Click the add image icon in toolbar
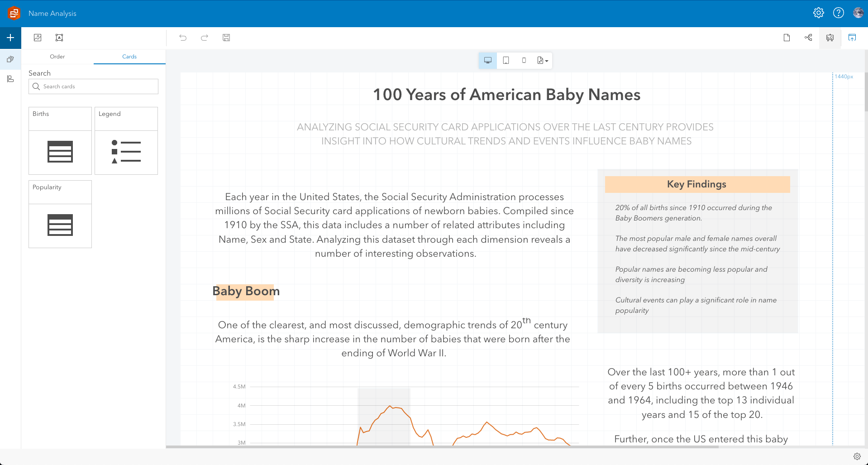 38,38
